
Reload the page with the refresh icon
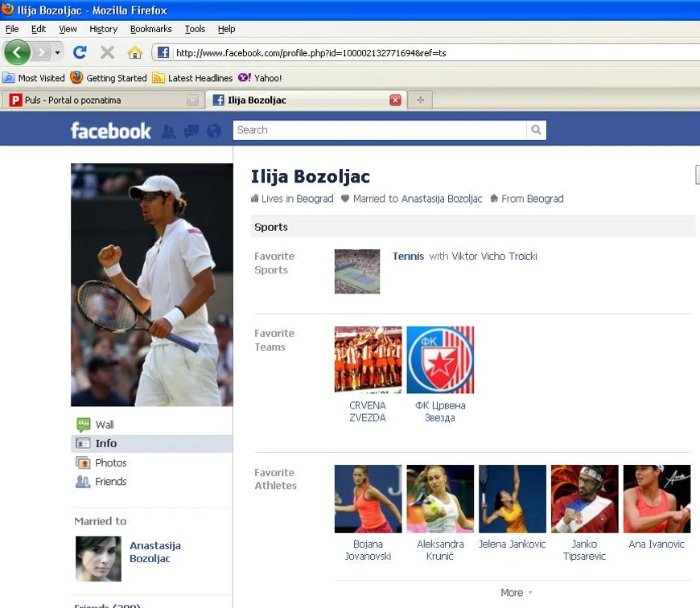click(80, 52)
